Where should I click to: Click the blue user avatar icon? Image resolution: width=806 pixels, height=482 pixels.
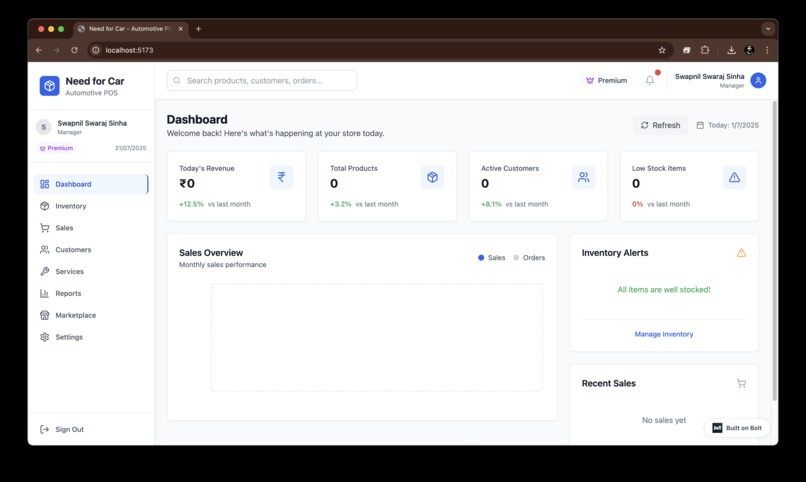pos(758,80)
